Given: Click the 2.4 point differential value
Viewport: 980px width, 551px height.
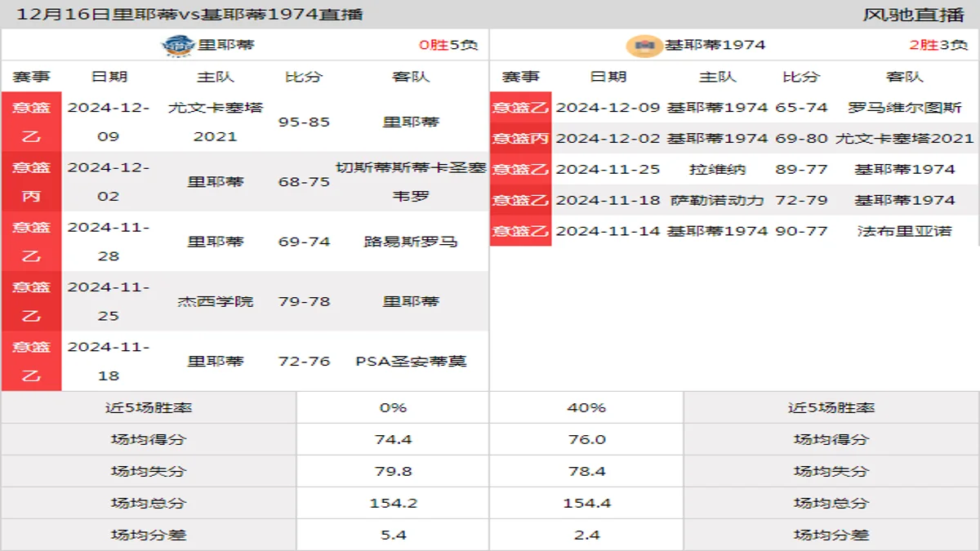Looking at the screenshot, I should [x=586, y=535].
